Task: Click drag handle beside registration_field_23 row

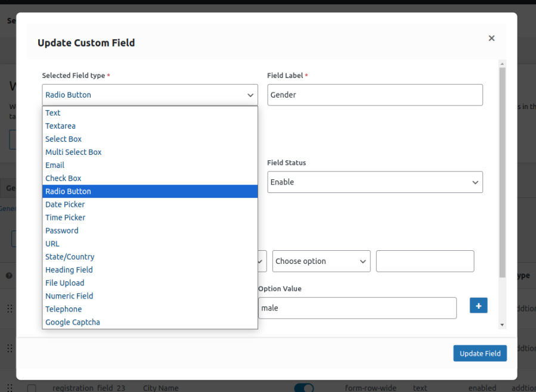Action: click(x=10, y=388)
